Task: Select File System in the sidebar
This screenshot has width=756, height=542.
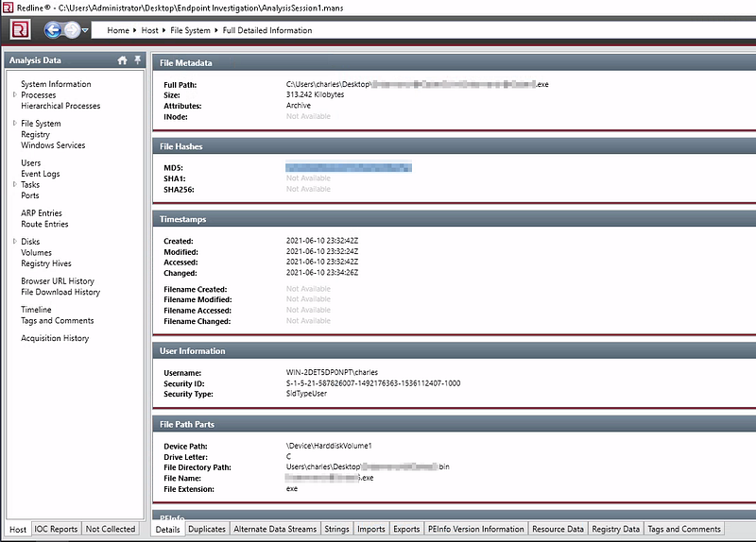Action: click(x=41, y=124)
